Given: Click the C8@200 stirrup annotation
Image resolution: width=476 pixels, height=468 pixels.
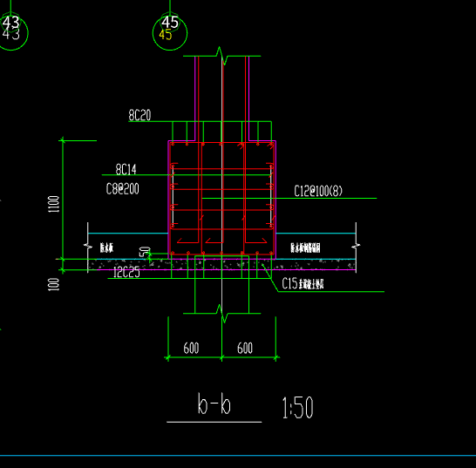Looking at the screenshot, I should point(123,189).
